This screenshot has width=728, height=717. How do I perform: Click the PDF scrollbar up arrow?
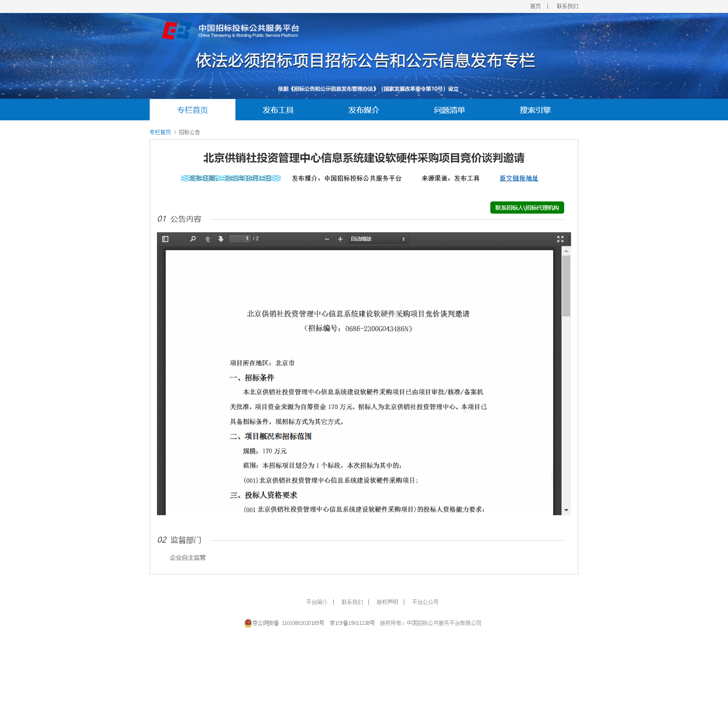point(566,251)
